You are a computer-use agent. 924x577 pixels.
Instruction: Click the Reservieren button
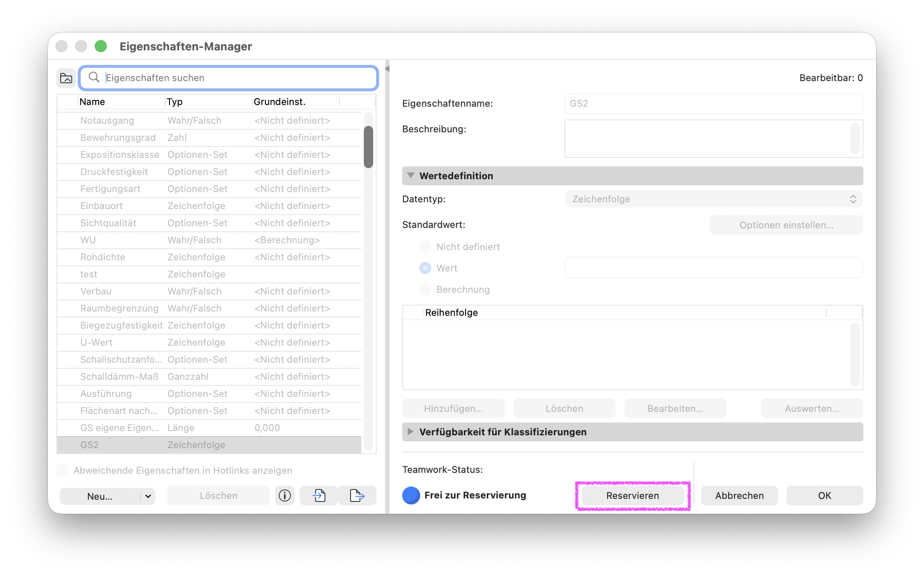pos(633,495)
